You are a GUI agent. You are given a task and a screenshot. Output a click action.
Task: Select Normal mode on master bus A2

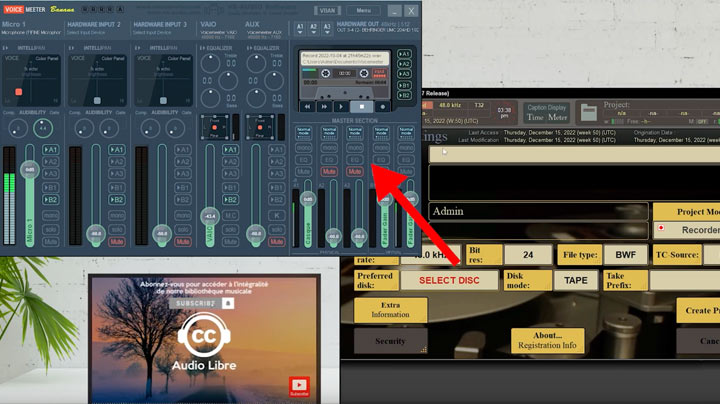tap(329, 133)
